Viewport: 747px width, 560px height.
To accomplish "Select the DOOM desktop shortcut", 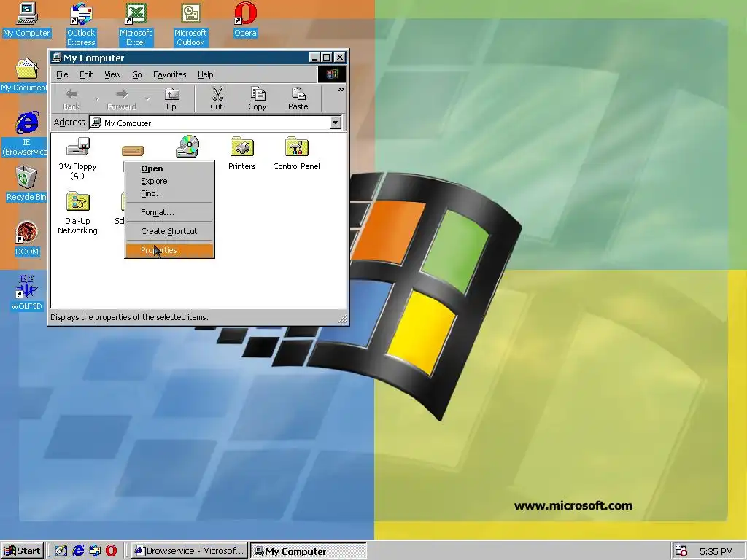I will click(27, 238).
